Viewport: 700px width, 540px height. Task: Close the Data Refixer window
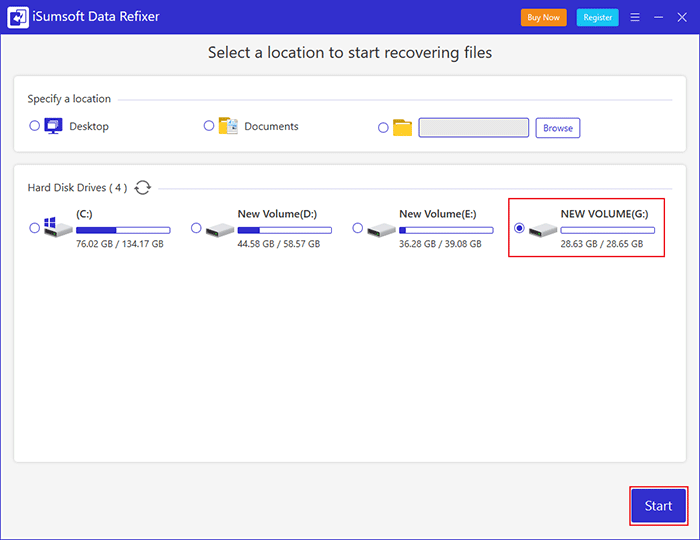click(x=682, y=17)
